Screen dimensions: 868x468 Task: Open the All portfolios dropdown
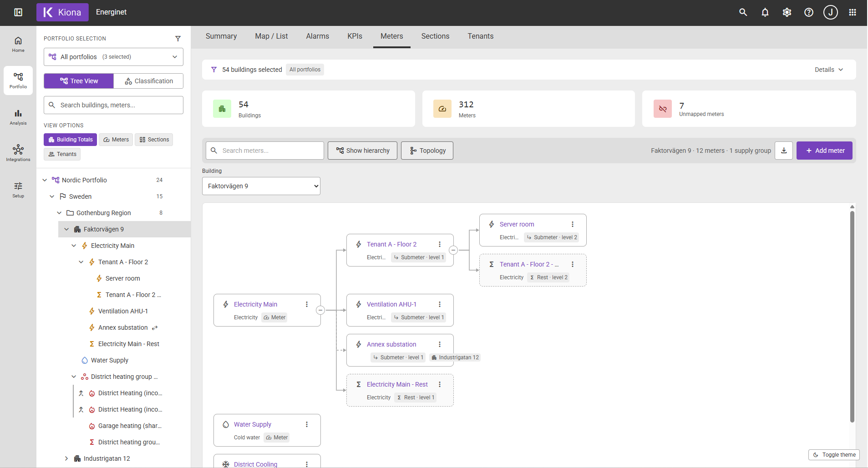click(x=113, y=57)
